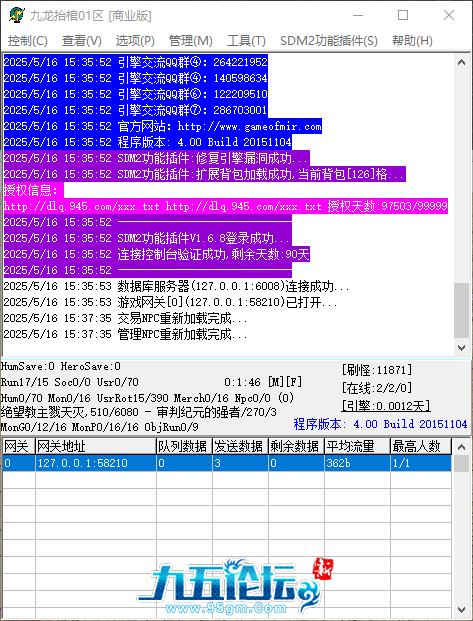Click the 发送数据 column header
This screenshot has width=473, height=621.
pyautogui.click(x=240, y=446)
